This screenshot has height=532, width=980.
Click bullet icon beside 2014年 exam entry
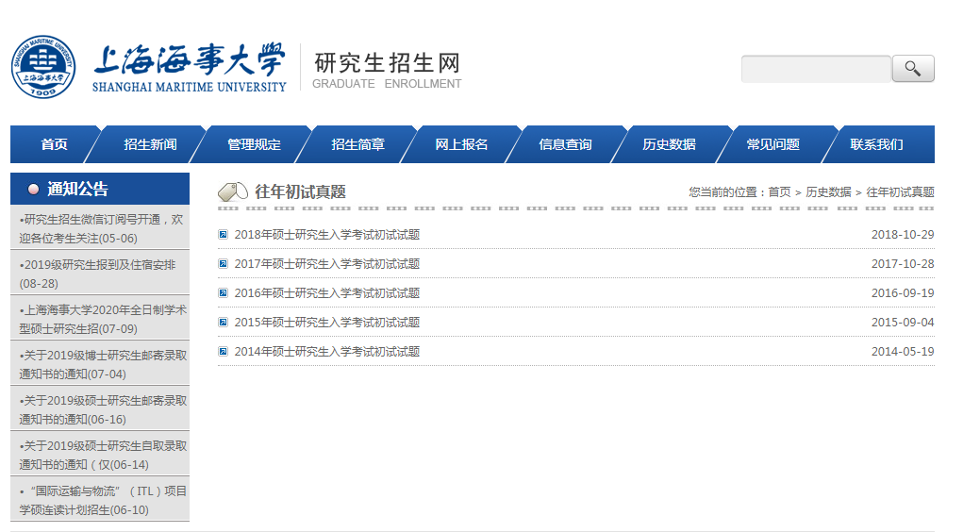pos(223,352)
